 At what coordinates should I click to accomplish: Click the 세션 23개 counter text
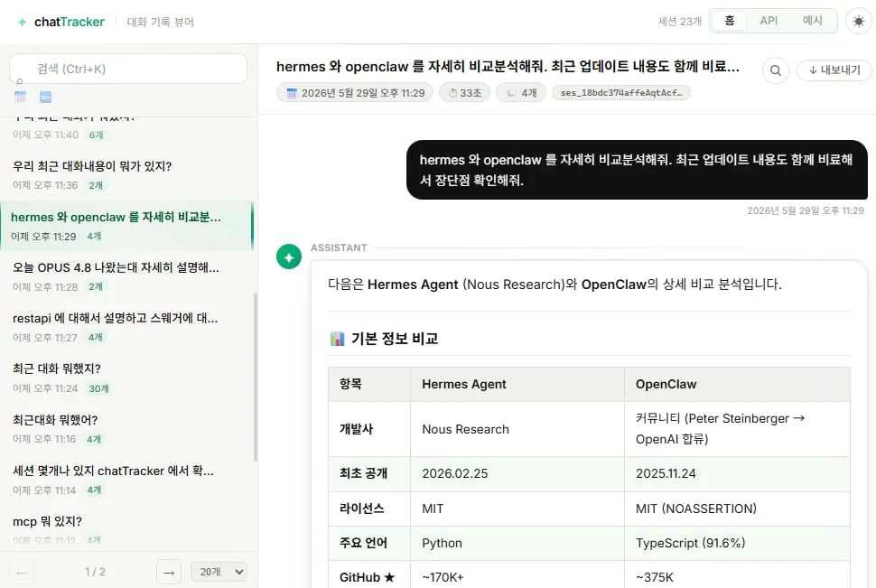(x=679, y=22)
